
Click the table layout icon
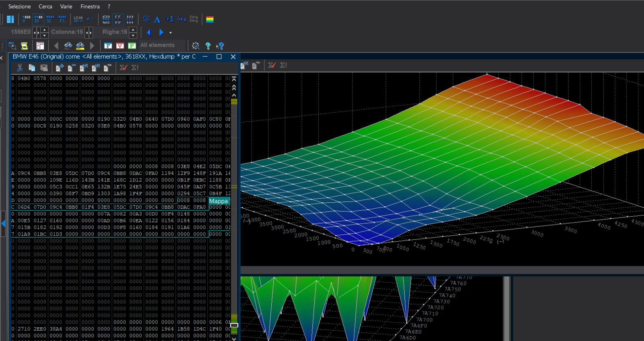click(x=40, y=45)
